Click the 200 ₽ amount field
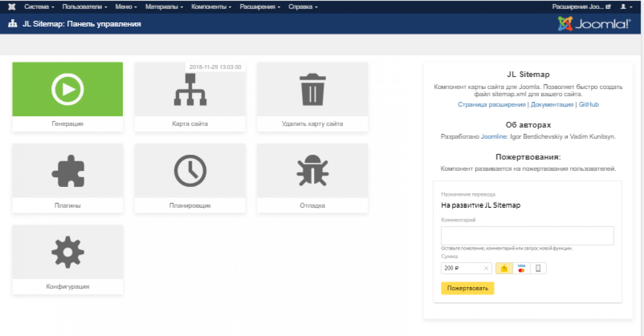Screen dimensions: 644x336 coord(466,268)
